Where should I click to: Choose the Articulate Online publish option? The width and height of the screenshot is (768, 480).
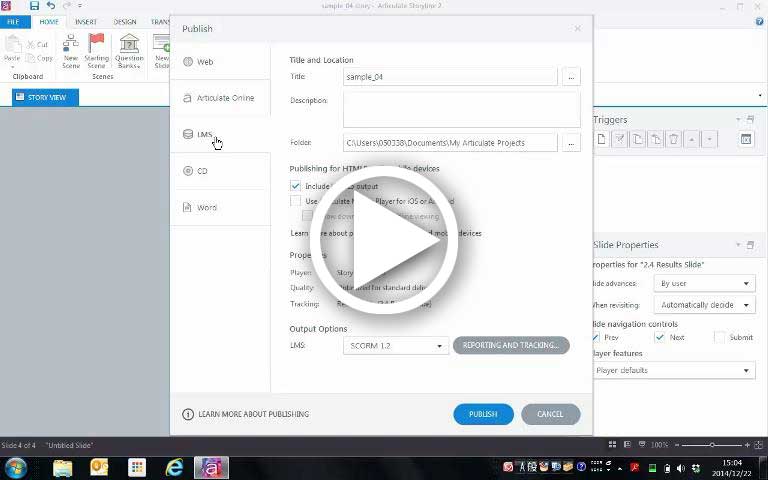[220, 98]
